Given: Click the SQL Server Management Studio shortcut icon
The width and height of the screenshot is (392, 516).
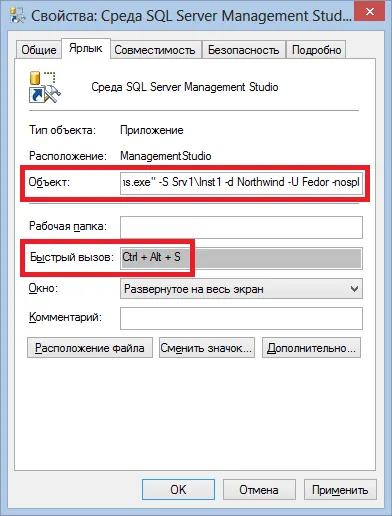Looking at the screenshot, I should coord(45,87).
